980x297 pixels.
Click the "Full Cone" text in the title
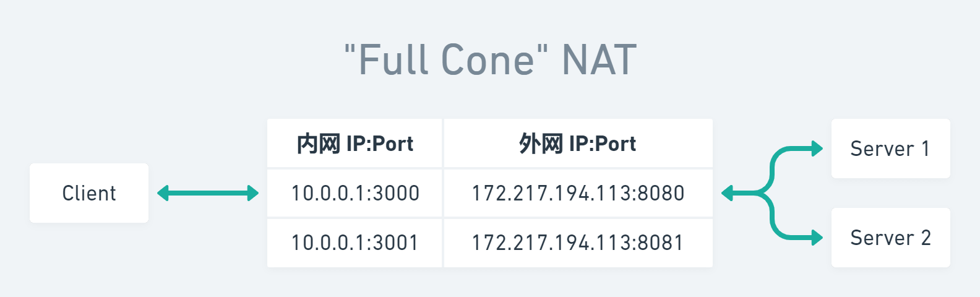447,60
